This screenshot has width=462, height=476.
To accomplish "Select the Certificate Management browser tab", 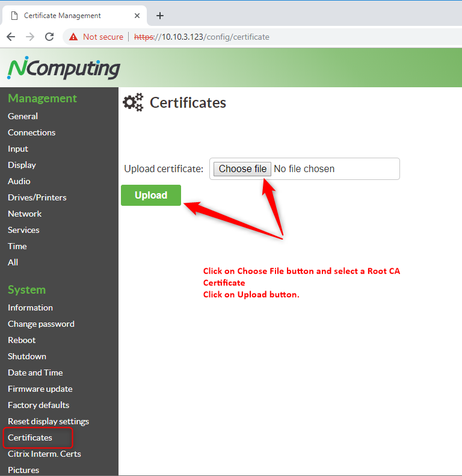I will click(75, 16).
